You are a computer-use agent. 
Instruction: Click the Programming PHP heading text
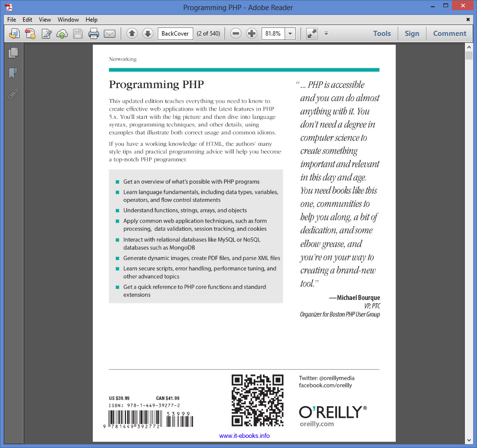(156, 85)
